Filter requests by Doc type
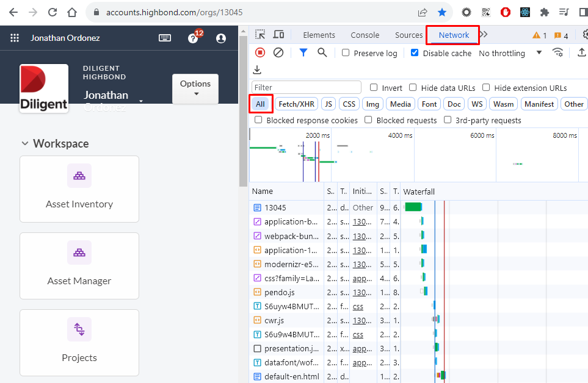The height and width of the screenshot is (383, 588). click(454, 104)
